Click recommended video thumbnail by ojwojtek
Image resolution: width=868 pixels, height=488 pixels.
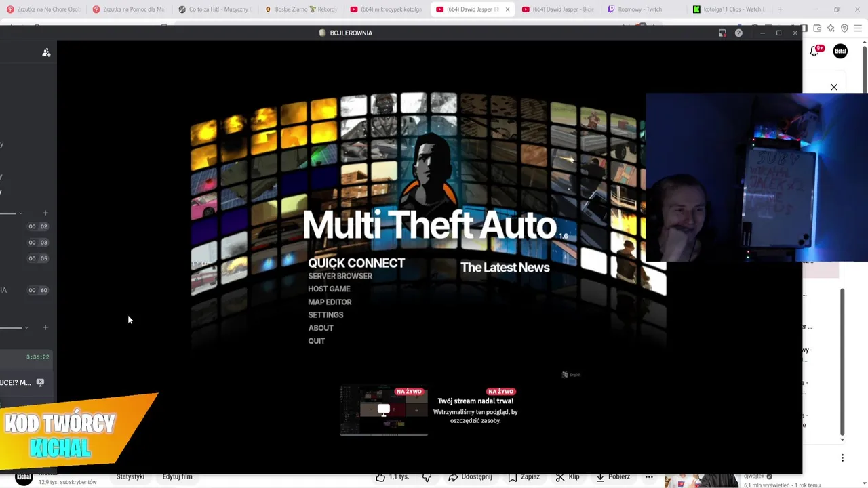click(702, 481)
